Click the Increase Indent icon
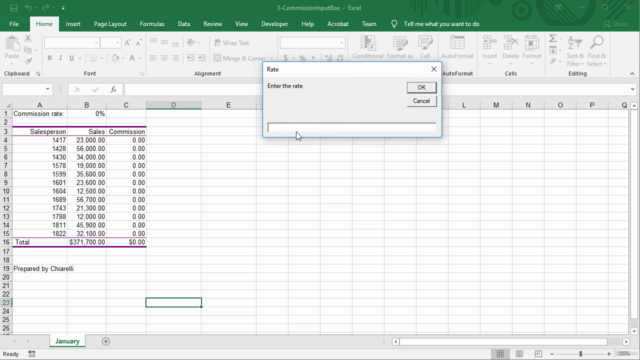640x360 pixels. point(202,58)
